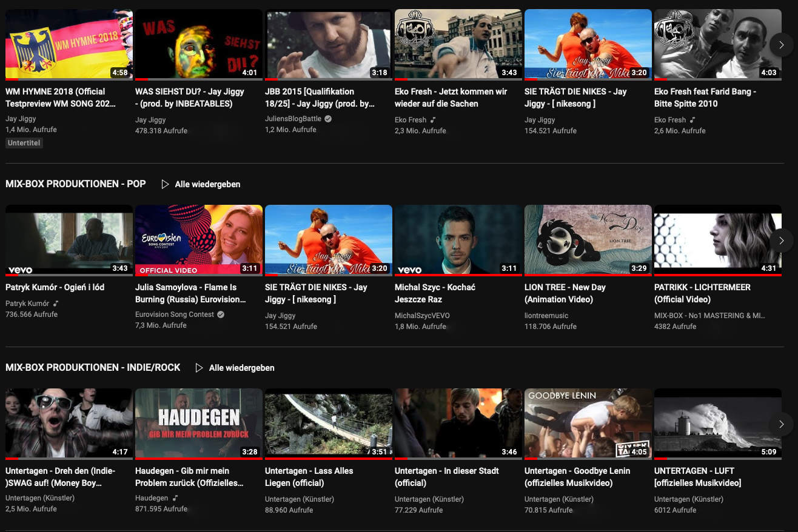Open the LION TREE New Day thumbnail

[588, 240]
